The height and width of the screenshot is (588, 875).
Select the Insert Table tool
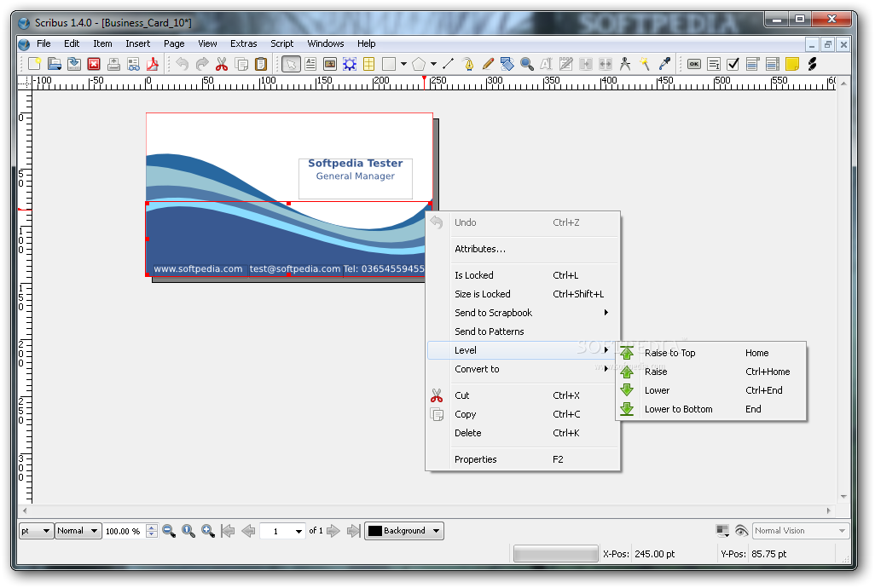(369, 64)
